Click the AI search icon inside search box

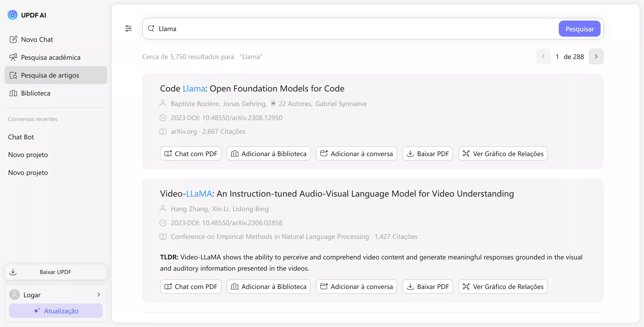pyautogui.click(x=151, y=28)
